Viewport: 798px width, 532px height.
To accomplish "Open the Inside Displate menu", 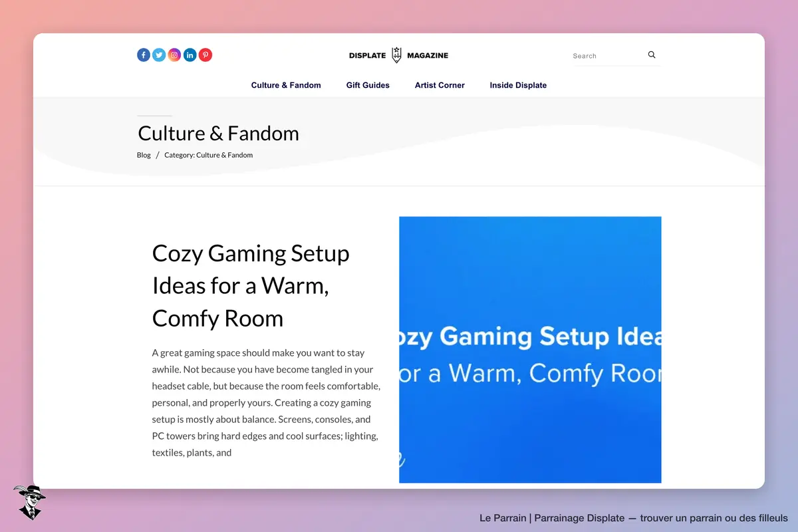I will (x=518, y=85).
